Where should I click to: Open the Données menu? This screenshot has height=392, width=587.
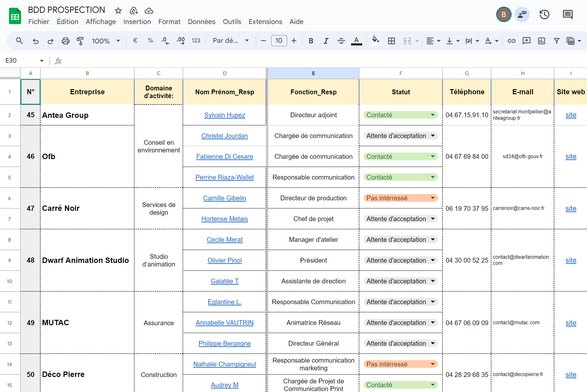[x=201, y=22]
